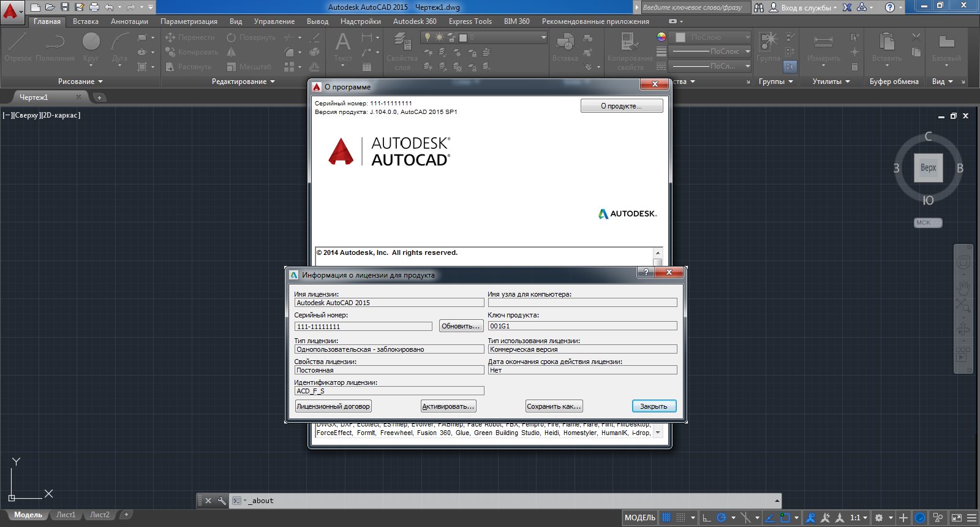This screenshot has height=527, width=980.
Task: Click the Закрыть button in license dialog
Action: [x=654, y=406]
